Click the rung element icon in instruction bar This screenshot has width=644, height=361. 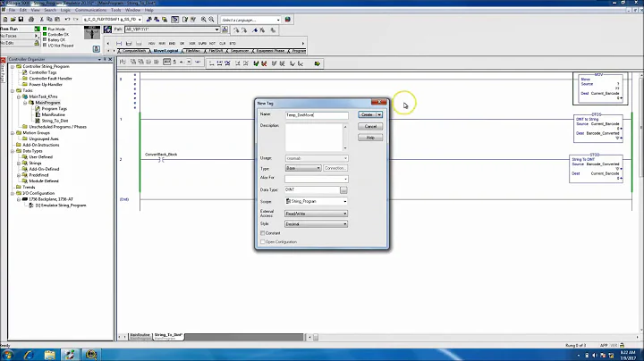[119, 43]
